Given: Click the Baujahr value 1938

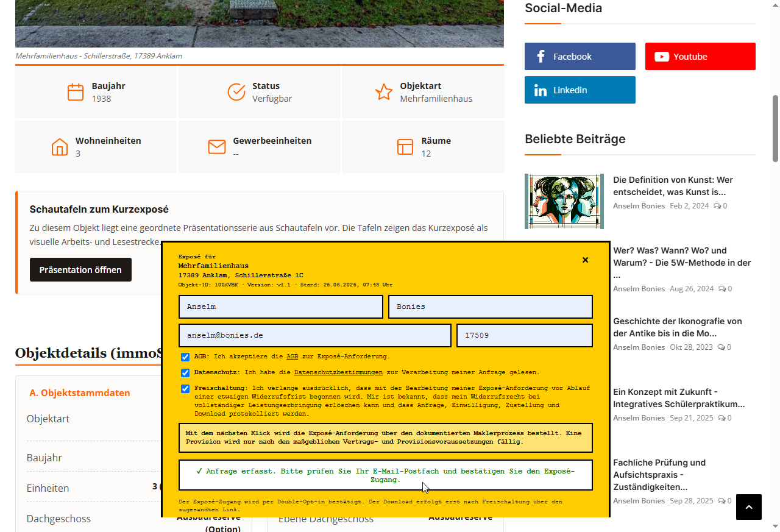Looking at the screenshot, I should tap(101, 99).
